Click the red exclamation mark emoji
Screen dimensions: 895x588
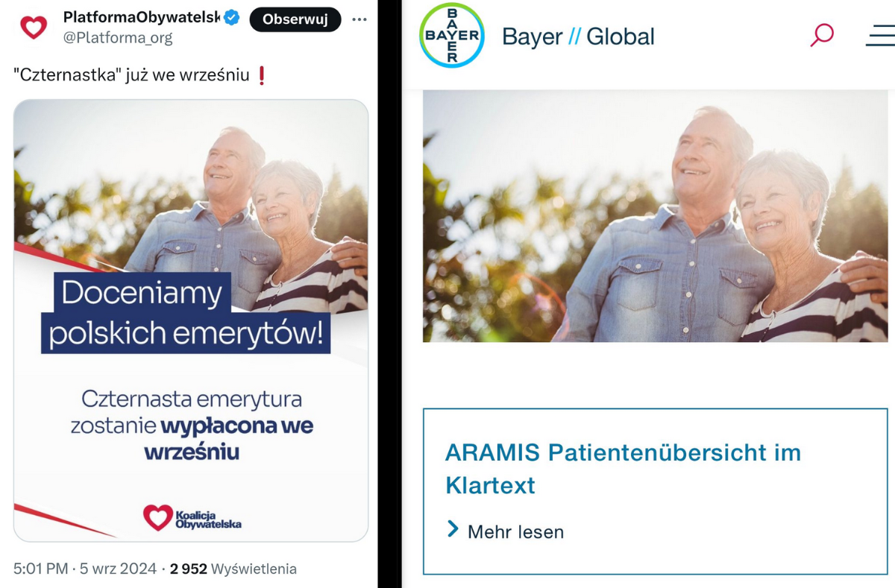[x=261, y=75]
